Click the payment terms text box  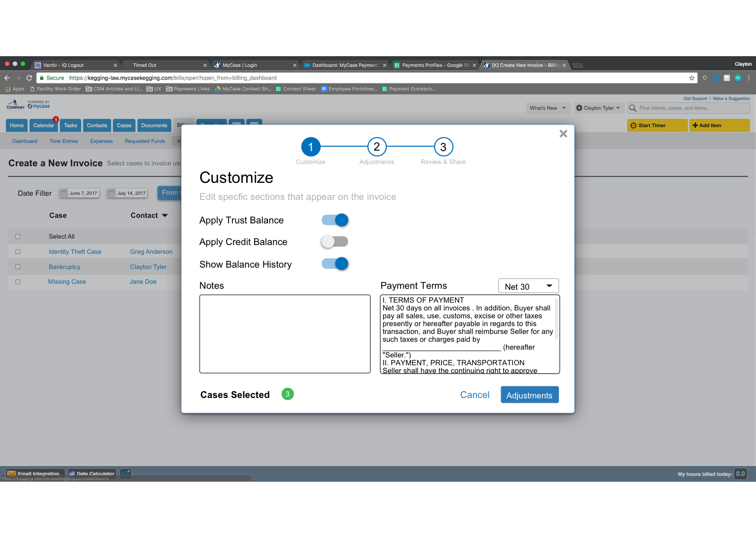pos(470,334)
